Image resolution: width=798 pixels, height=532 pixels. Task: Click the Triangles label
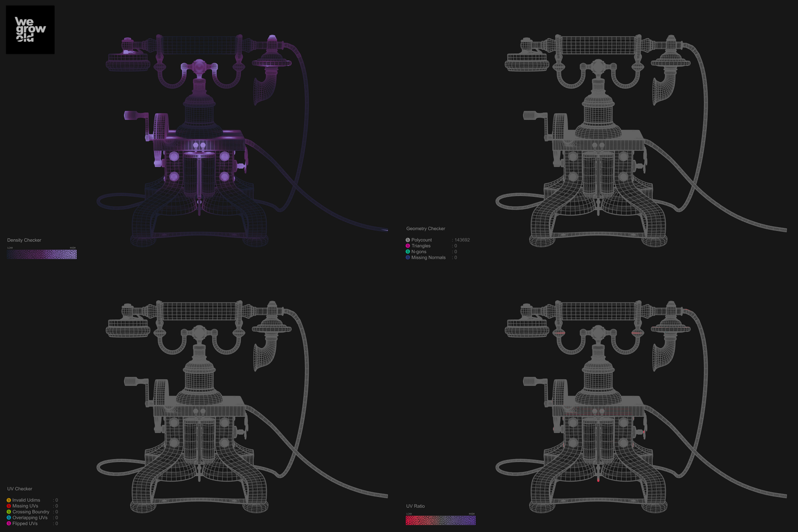click(x=421, y=246)
